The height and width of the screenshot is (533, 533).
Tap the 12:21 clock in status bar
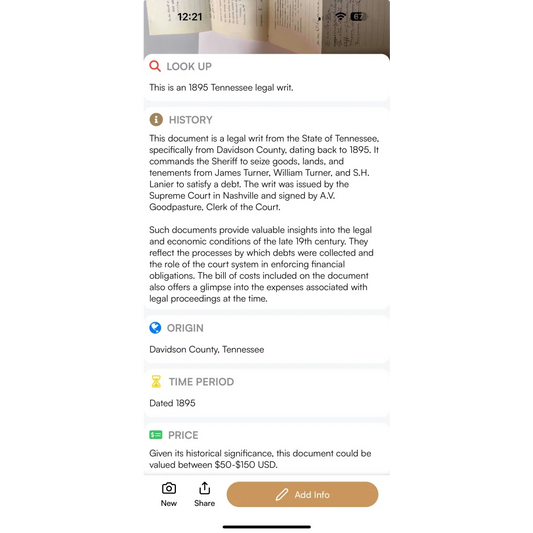[190, 17]
